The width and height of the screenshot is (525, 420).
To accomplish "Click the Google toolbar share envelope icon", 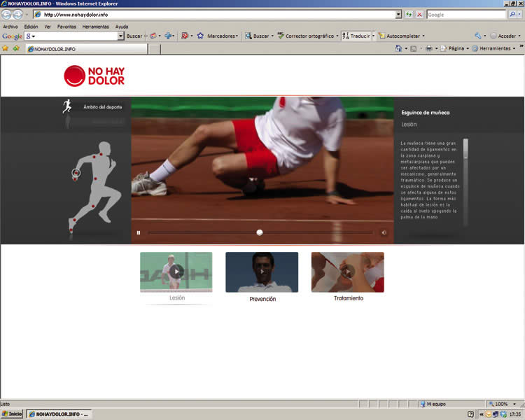I will click(x=153, y=36).
